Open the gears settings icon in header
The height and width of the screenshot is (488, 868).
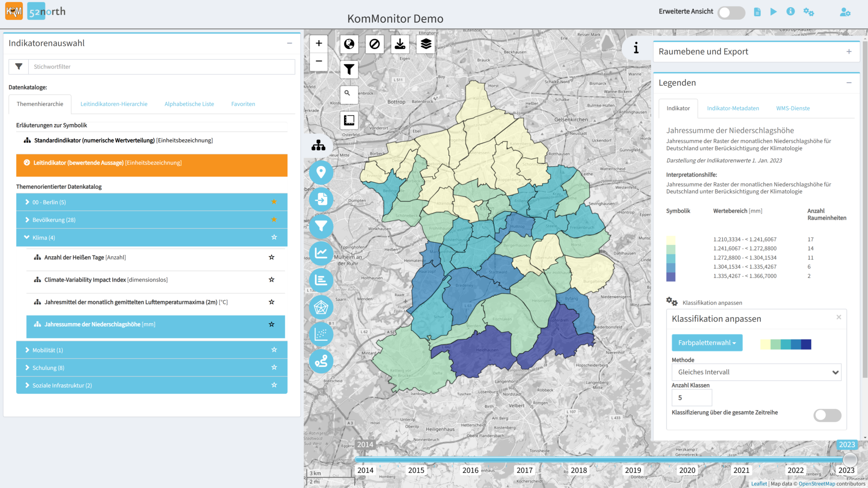pos(809,12)
